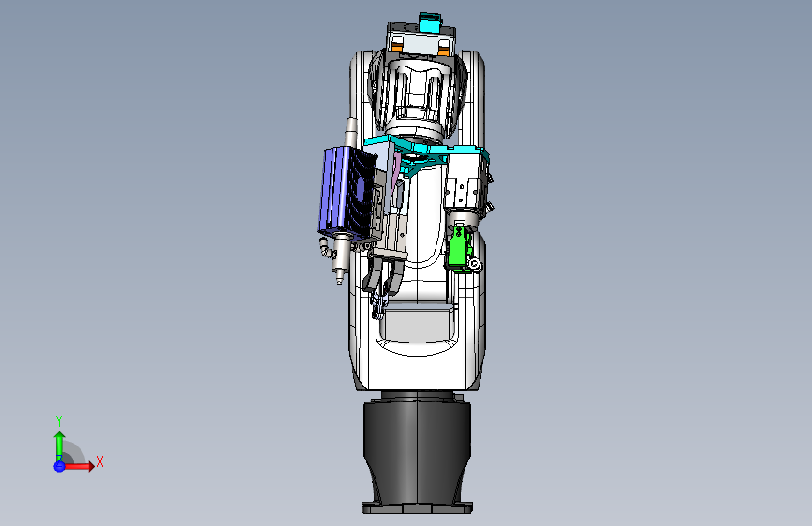This screenshot has height=526, width=812.
Task: Select the cyan mounting bracket plate
Action: (x=427, y=152)
